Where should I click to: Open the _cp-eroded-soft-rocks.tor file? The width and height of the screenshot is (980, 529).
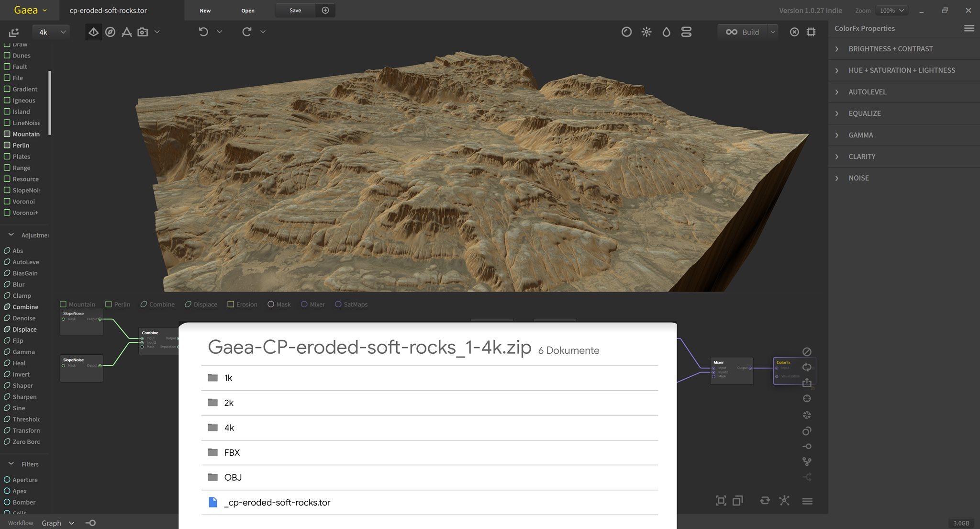[x=430, y=503]
